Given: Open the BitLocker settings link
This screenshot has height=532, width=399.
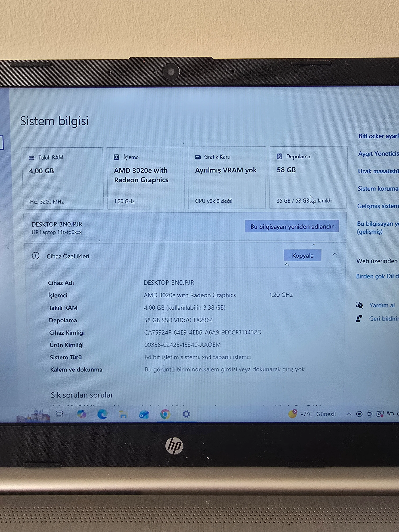Looking at the screenshot, I should [x=378, y=136].
